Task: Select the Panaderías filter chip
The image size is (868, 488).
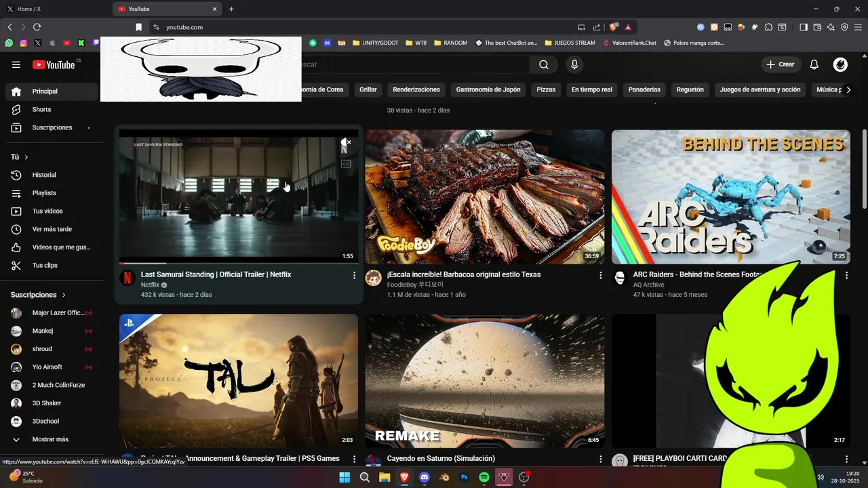Action: coord(644,89)
